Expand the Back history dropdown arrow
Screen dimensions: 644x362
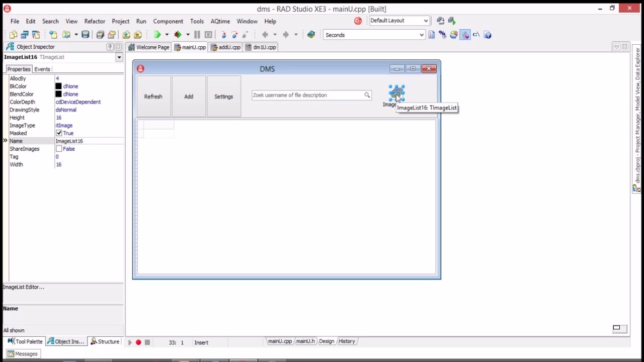(x=275, y=35)
